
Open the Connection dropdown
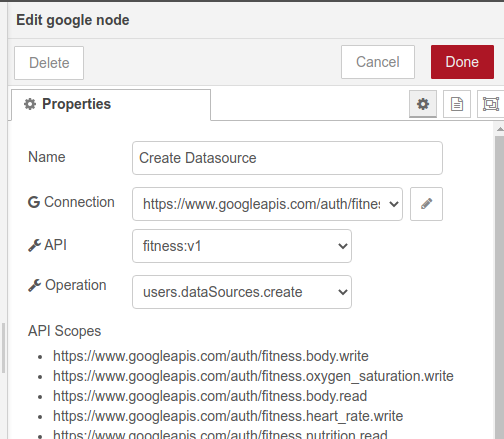tap(267, 204)
